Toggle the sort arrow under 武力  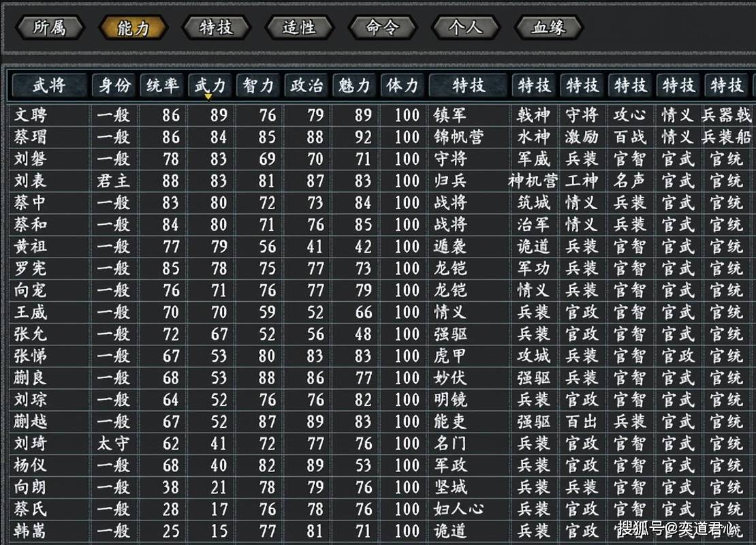[x=208, y=97]
